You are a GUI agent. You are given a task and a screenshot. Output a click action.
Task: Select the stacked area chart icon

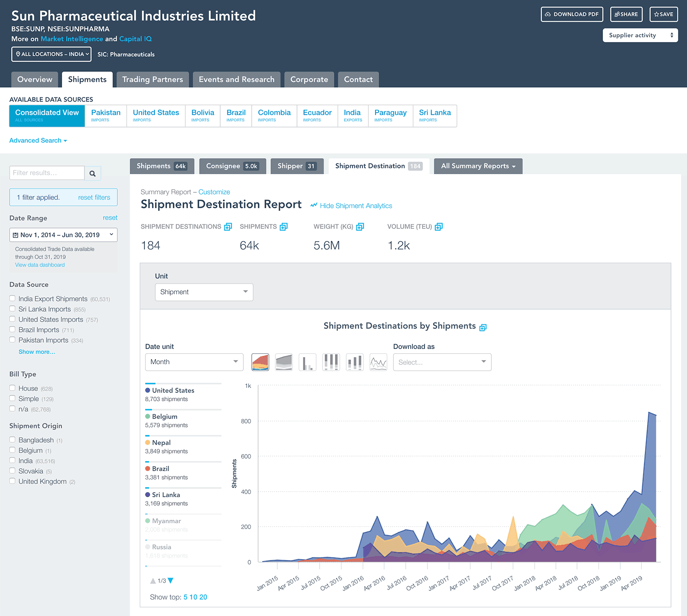pos(260,362)
